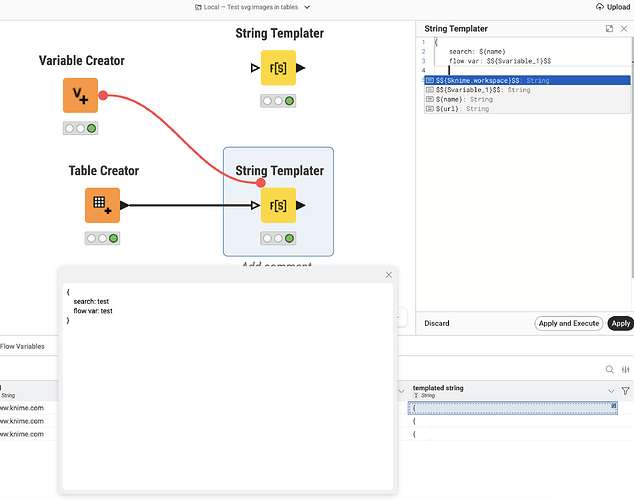634x500 pixels.
Task: Select the Table Creator node icon
Action: tap(102, 206)
